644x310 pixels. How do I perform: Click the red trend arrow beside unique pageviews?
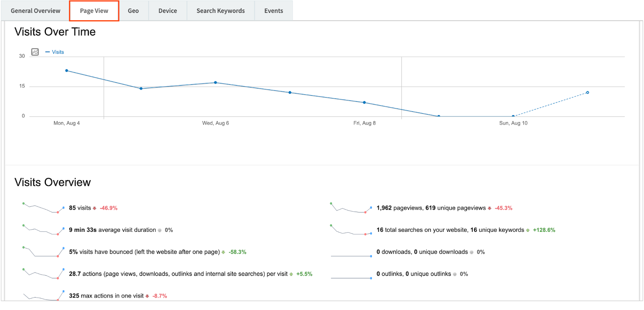coord(489,208)
